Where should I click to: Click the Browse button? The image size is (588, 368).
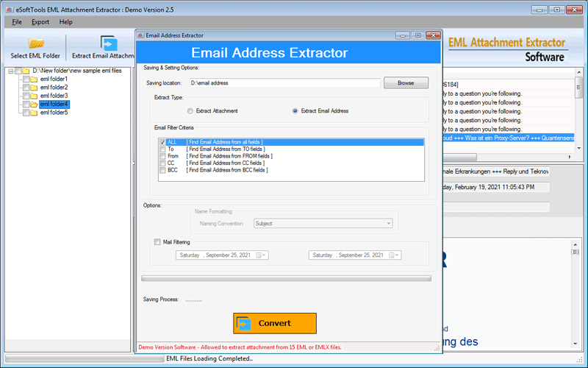tap(406, 83)
